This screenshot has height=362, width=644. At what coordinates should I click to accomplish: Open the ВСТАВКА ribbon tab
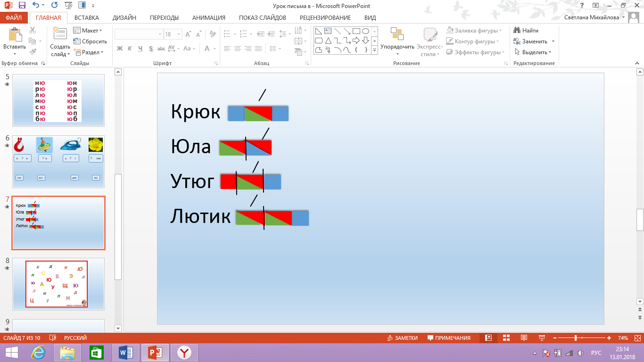coord(86,18)
